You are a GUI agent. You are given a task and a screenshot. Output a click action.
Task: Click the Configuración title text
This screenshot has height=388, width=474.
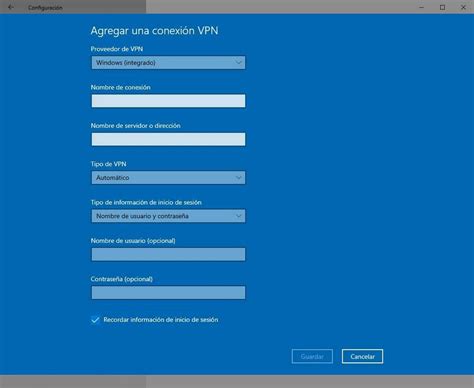(x=45, y=8)
